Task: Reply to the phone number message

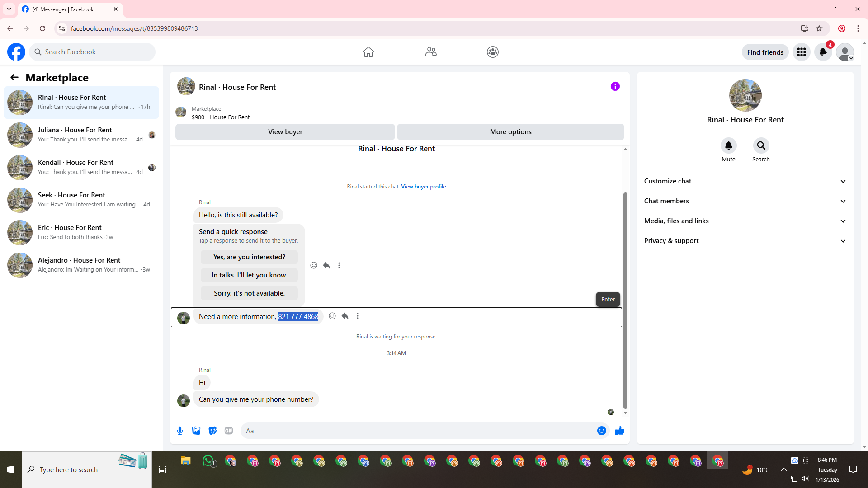Action: (x=345, y=316)
